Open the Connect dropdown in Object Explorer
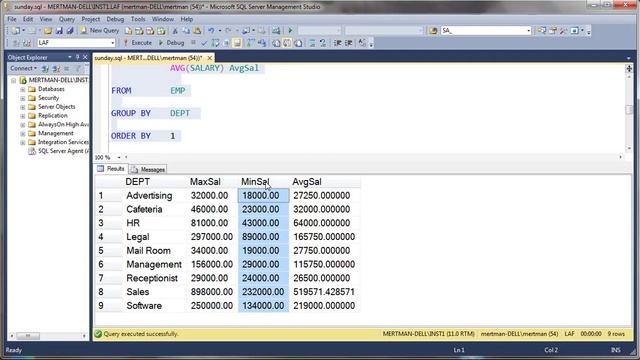Screen dimensions: 640x360 click(24, 69)
